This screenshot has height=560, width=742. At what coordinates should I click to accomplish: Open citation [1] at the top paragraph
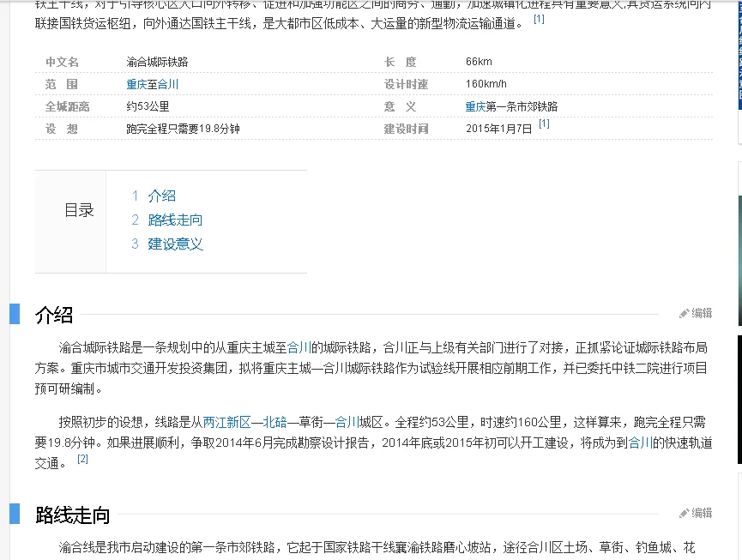click(x=539, y=17)
